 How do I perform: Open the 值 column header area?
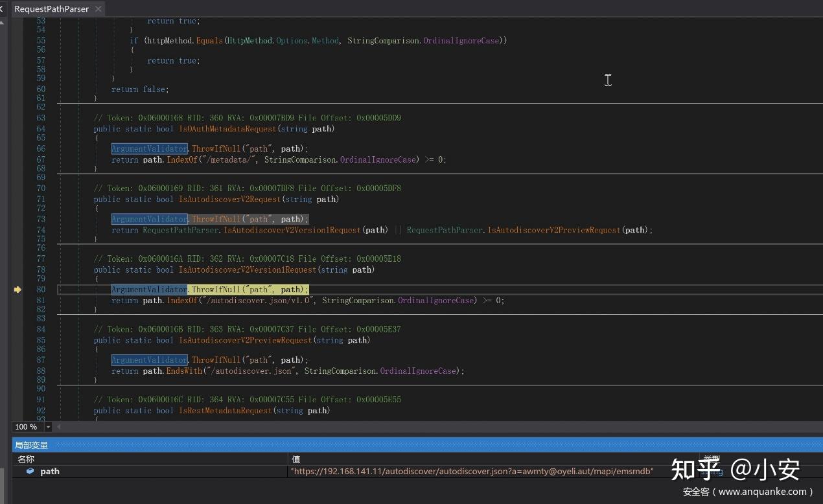pos(296,459)
